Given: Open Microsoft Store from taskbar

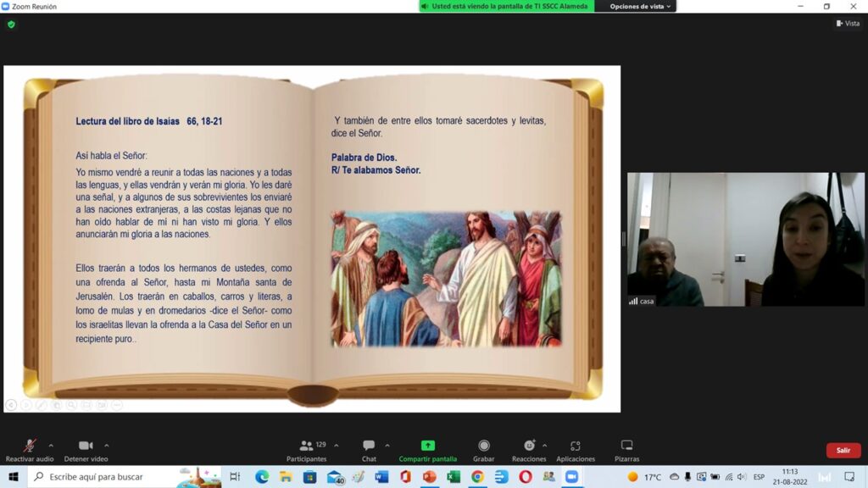Looking at the screenshot, I should coord(310,476).
